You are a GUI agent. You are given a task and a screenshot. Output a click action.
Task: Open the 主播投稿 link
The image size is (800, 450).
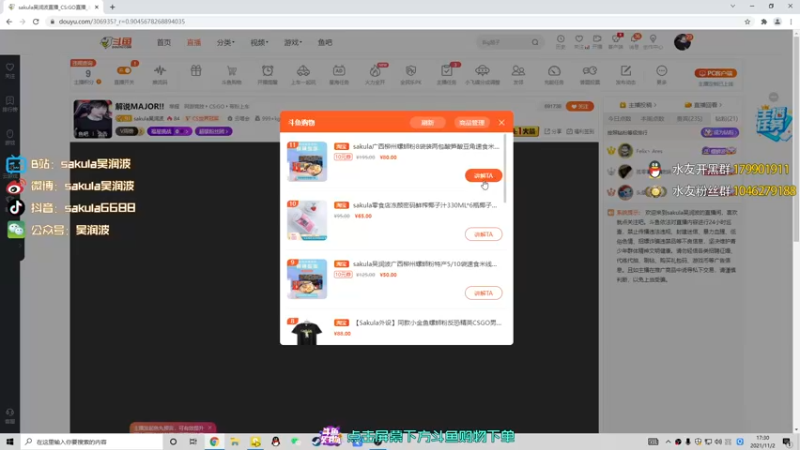click(x=638, y=105)
